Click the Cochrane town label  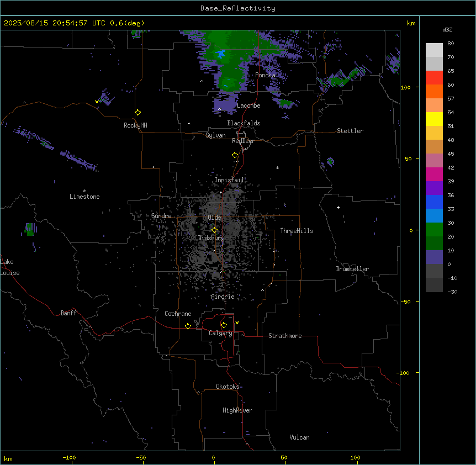click(x=178, y=314)
